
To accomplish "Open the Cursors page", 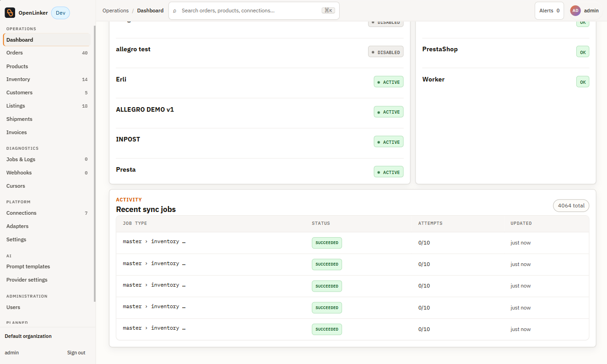I will [x=47, y=186].
